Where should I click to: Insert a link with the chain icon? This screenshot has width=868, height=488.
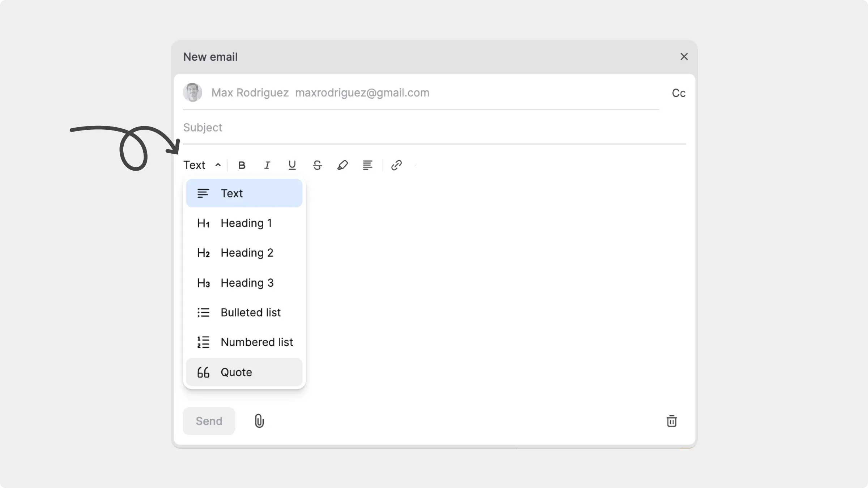[x=396, y=165]
